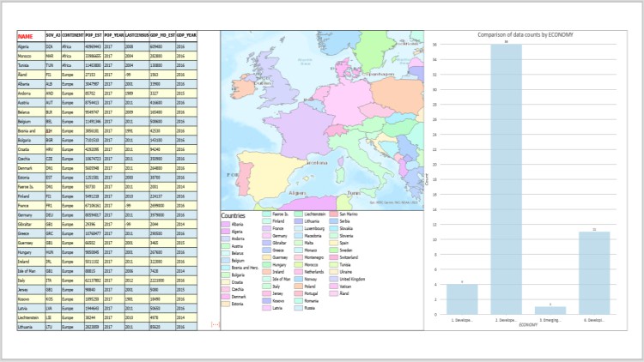This screenshot has height=362, width=644.
Task: Select Denmark name cell in the table
Action: pyautogui.click(x=31, y=168)
